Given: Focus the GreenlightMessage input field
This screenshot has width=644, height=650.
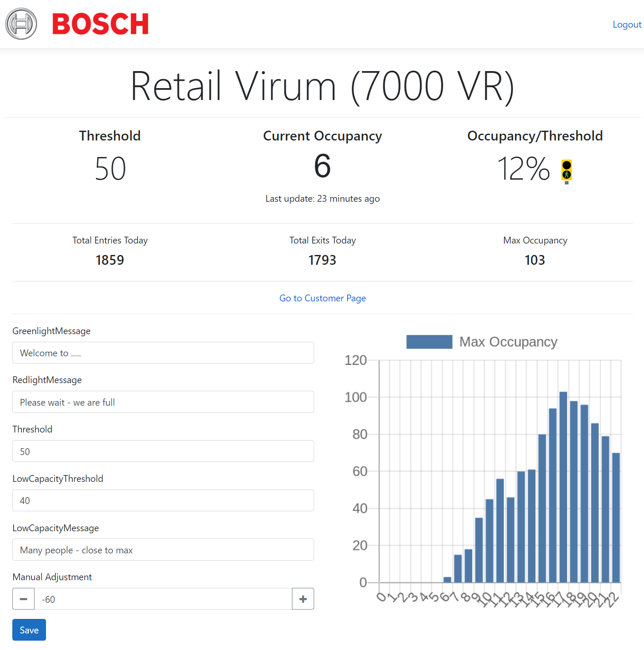Looking at the screenshot, I should click(x=163, y=353).
